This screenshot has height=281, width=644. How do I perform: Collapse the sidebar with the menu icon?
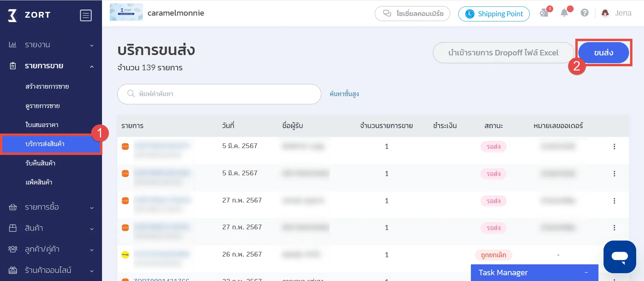[x=86, y=15]
